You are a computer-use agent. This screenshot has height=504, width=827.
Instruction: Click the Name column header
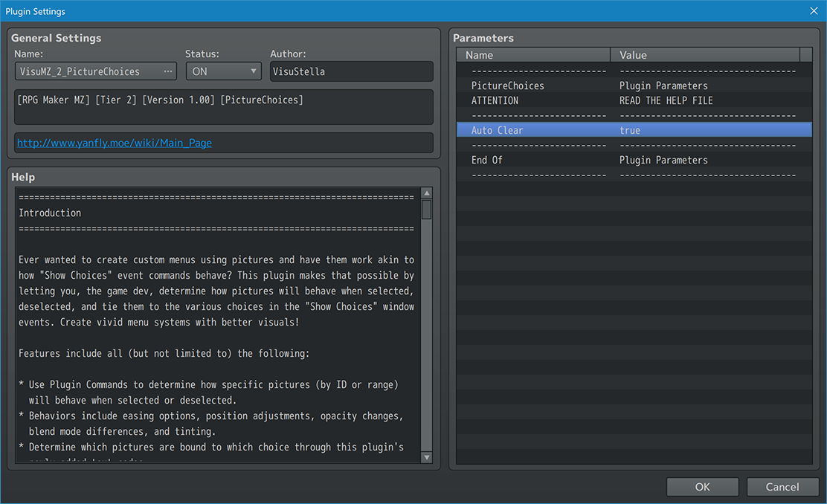[533, 55]
